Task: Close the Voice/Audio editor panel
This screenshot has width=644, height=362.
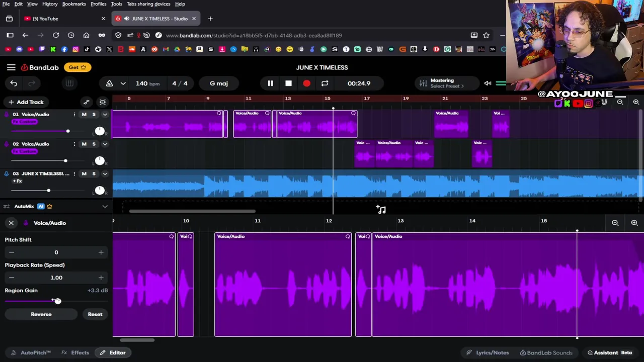Action: click(11, 223)
